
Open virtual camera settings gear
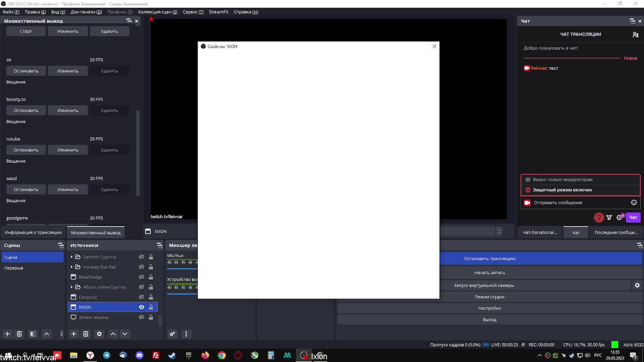point(637,285)
